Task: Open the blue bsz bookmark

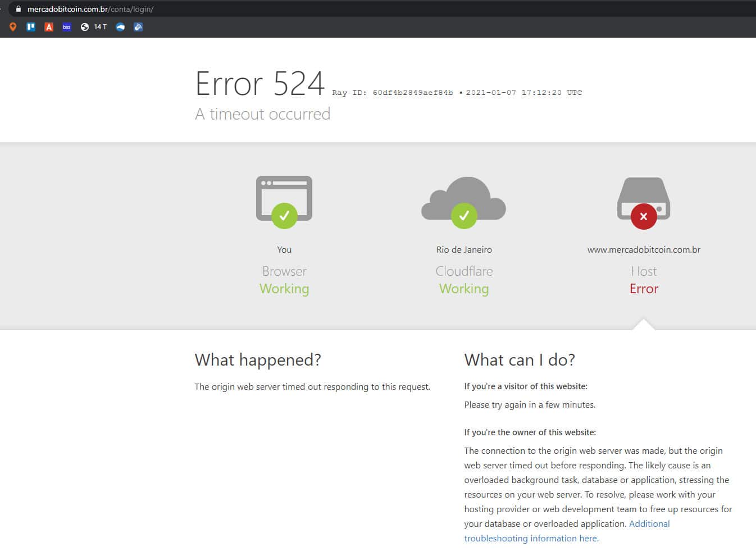Action: point(67,27)
